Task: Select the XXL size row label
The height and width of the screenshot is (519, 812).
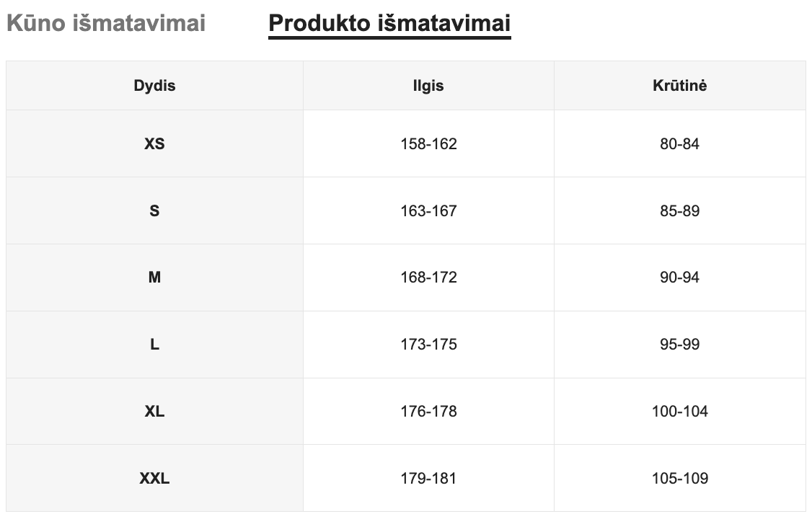Action: coord(154,479)
